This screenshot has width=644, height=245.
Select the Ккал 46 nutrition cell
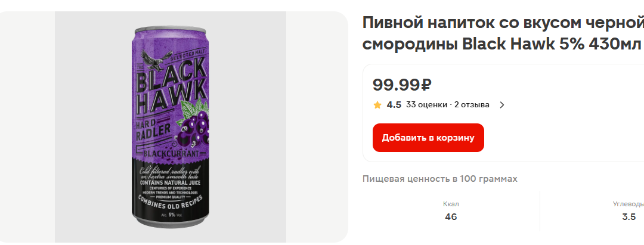[451, 211]
